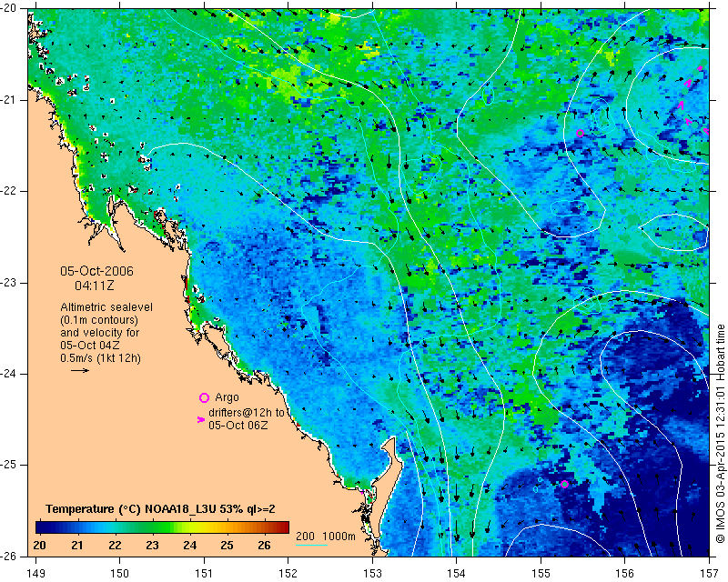728x582 pixels.
Task: Click the longitude axis label '155'
Action: (541, 573)
